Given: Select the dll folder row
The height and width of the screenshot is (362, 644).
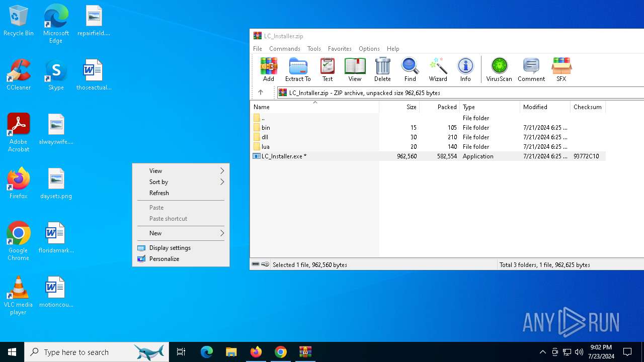Looking at the screenshot, I should tap(428, 137).
